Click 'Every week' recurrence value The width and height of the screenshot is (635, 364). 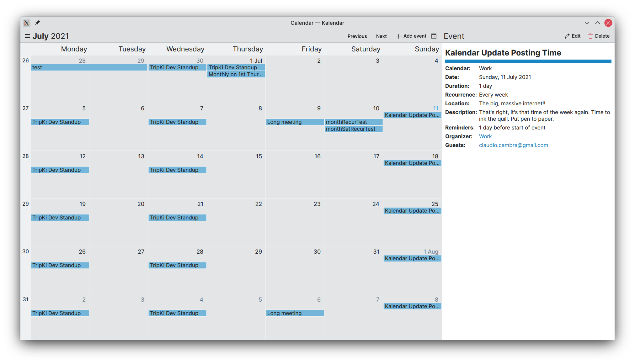click(x=493, y=95)
